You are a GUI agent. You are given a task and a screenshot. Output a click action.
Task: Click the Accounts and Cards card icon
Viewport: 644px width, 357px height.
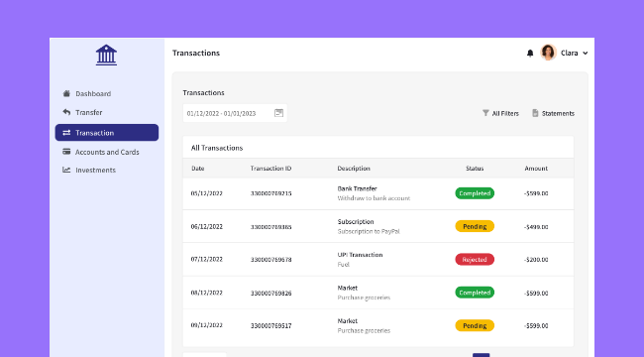pyautogui.click(x=66, y=152)
